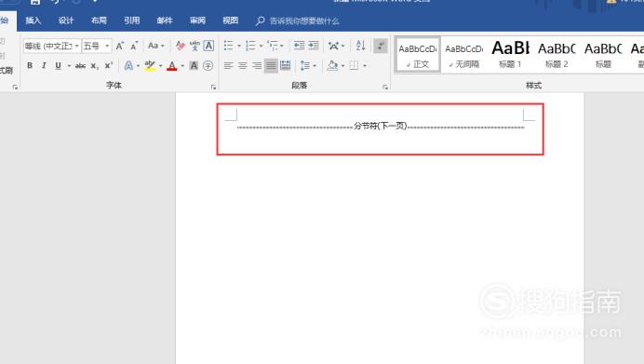The height and width of the screenshot is (364, 644).
Task: Switch to the 布局 tab
Action: [99, 20]
